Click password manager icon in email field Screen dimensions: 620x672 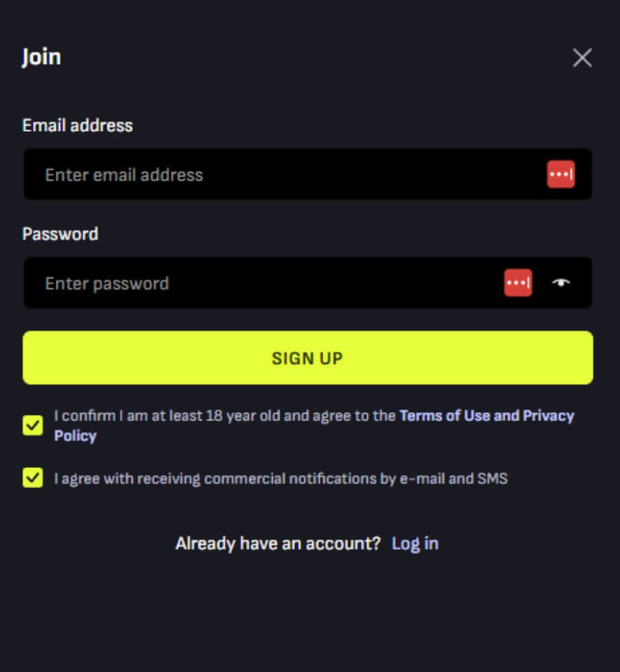coord(561,174)
